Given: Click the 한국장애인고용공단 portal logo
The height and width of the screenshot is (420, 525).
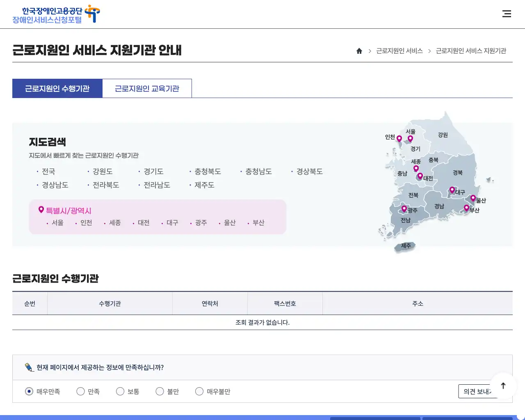Looking at the screenshot, I should 55,14.
